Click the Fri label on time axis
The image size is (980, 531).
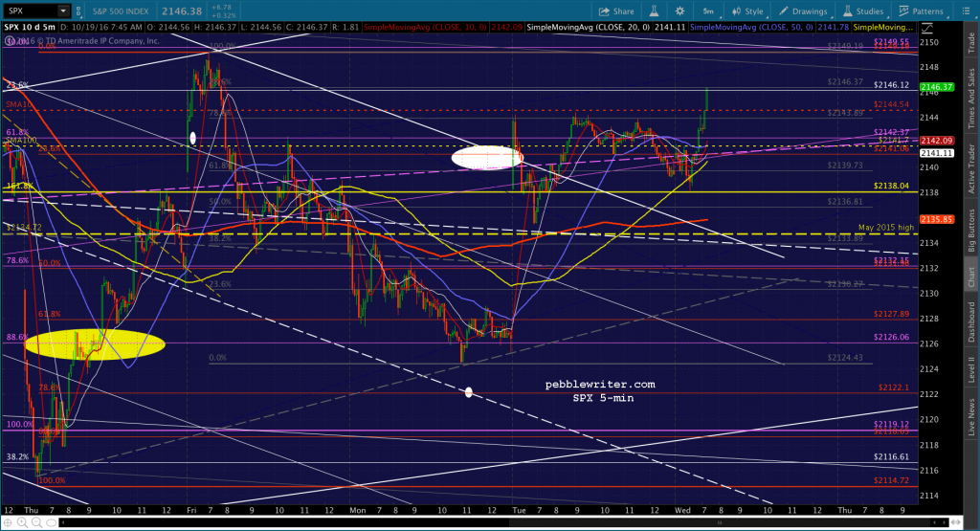[x=191, y=510]
